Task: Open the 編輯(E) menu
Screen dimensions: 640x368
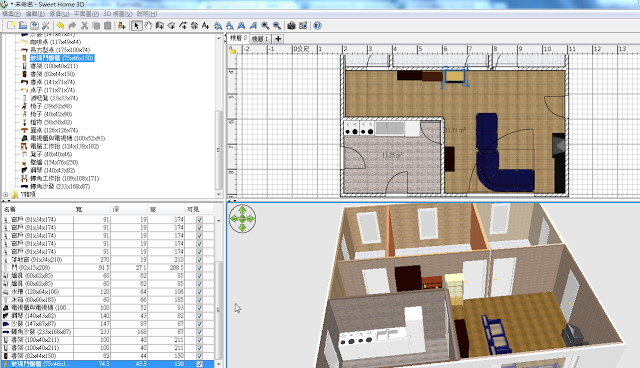Action: point(35,14)
